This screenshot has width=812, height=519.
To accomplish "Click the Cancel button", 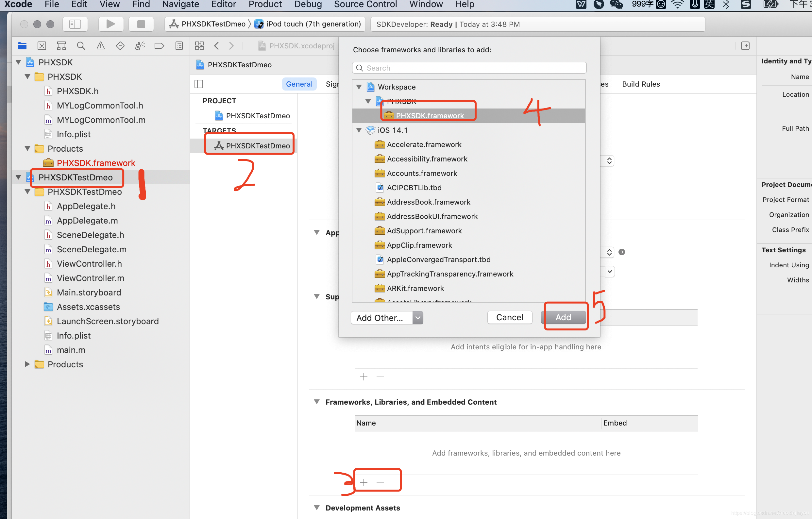I will coord(510,317).
